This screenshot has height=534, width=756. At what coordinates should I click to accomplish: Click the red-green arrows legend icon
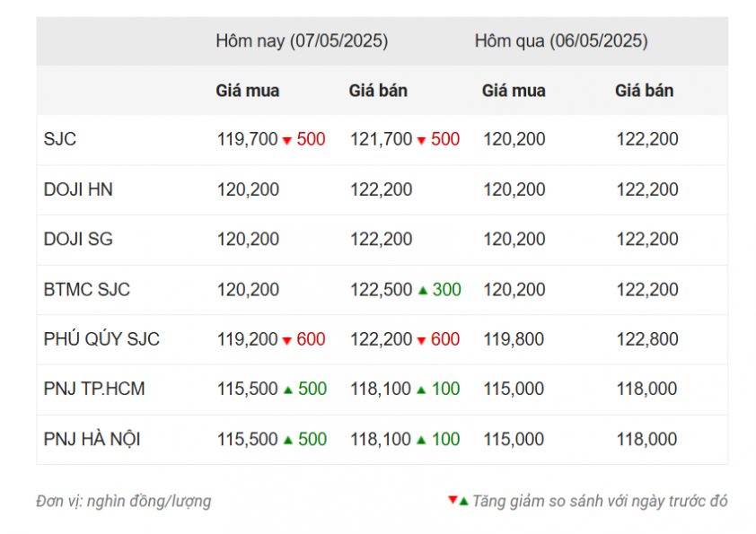click(458, 501)
